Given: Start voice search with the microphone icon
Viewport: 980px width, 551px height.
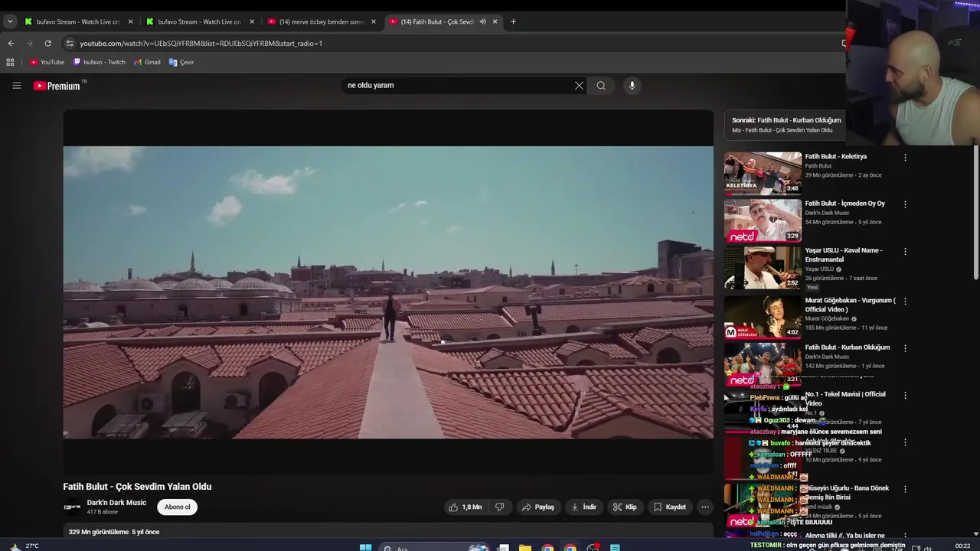Looking at the screenshot, I should pyautogui.click(x=632, y=86).
